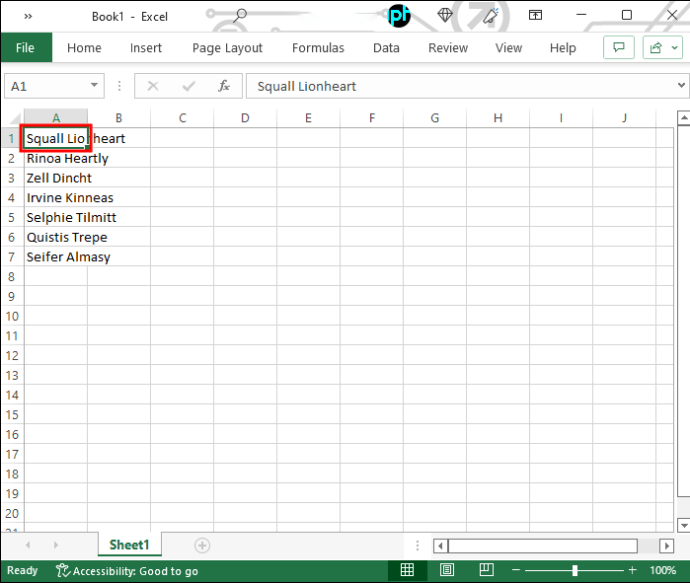690x583 pixels.
Task: Select the Quistis Trepe cell
Action: tap(56, 237)
